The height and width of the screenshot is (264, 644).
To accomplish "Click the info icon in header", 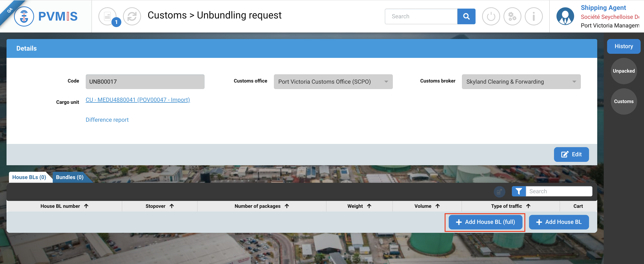I will [533, 17].
